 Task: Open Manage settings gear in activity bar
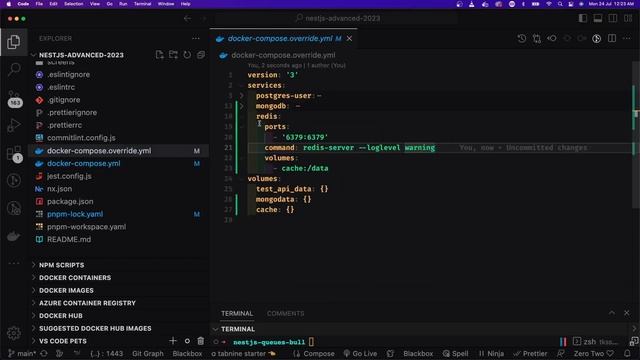tap(14, 333)
